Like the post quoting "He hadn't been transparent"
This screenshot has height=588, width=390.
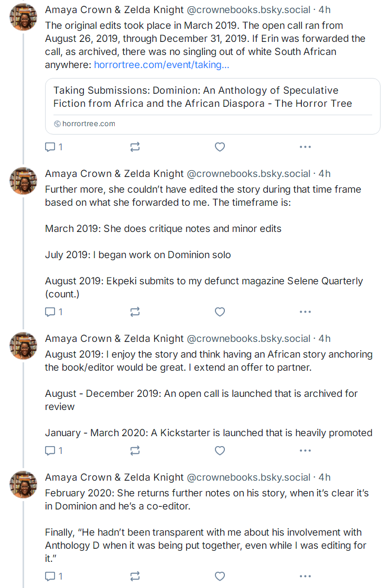(220, 576)
